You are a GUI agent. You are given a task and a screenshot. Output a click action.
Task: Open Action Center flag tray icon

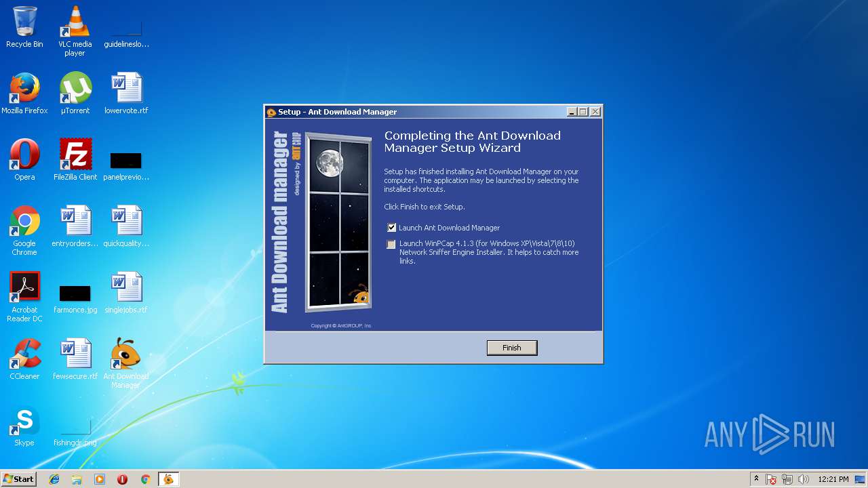pyautogui.click(x=772, y=479)
